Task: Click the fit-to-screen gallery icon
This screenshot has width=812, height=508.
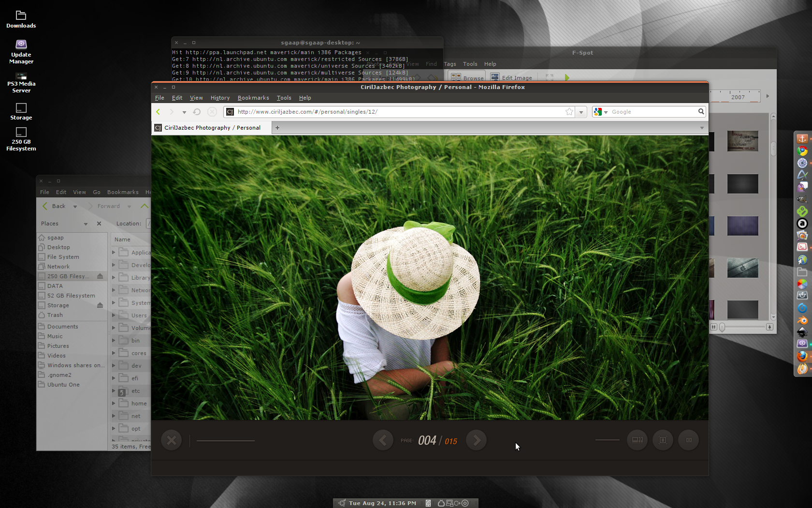Action: pyautogui.click(x=663, y=440)
